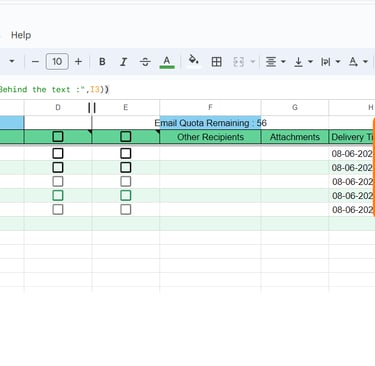Expand font dropdown arrow left of size
The width and height of the screenshot is (375, 366).
[12, 61]
